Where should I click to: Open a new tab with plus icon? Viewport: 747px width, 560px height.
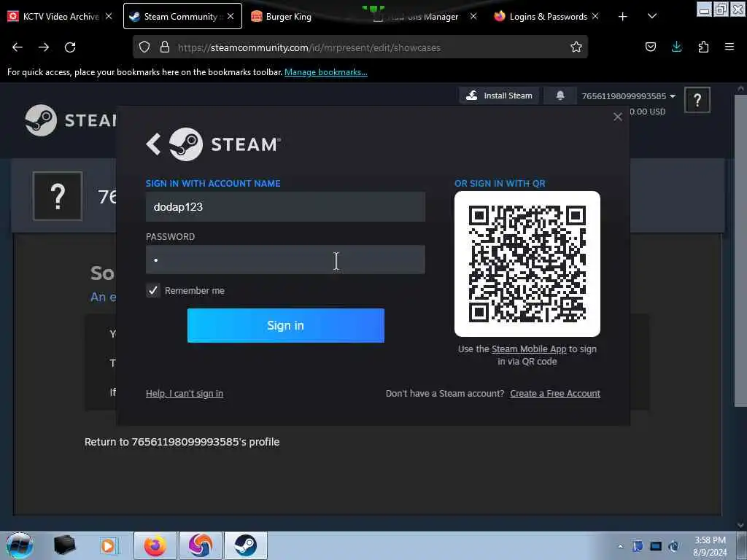[623, 17]
